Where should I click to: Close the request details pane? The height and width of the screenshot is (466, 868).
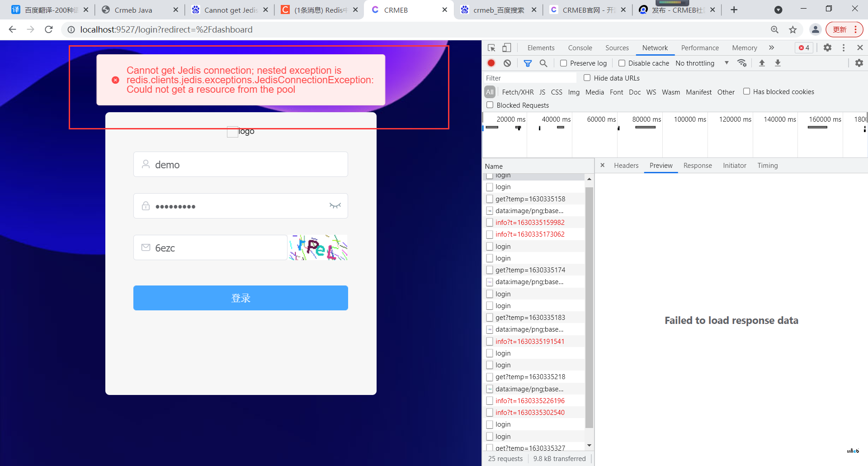[x=602, y=165]
